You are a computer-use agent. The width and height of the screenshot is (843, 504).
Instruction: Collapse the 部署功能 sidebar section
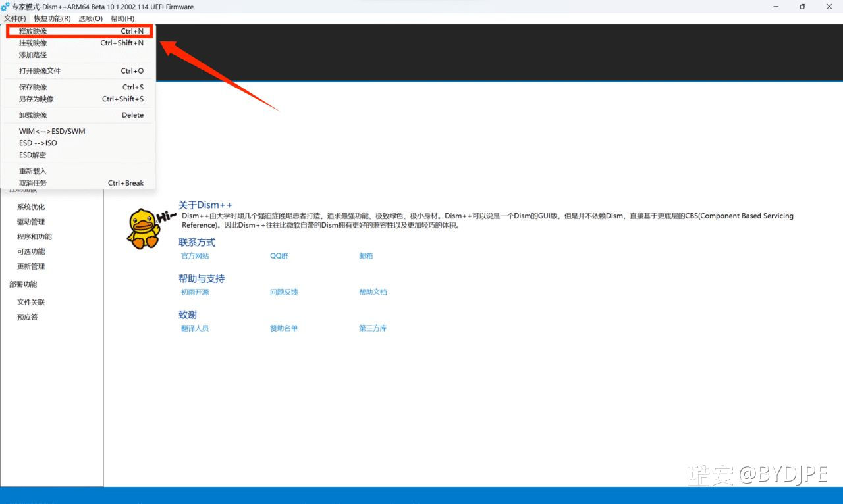[x=23, y=284]
